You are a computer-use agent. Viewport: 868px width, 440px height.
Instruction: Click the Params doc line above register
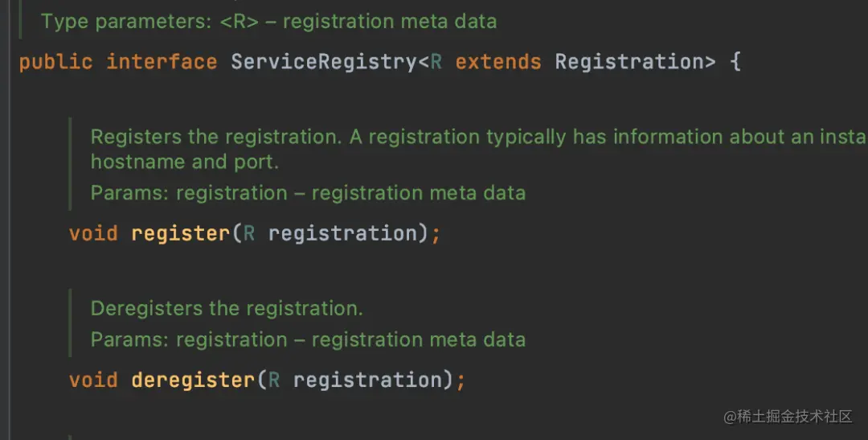click(308, 193)
